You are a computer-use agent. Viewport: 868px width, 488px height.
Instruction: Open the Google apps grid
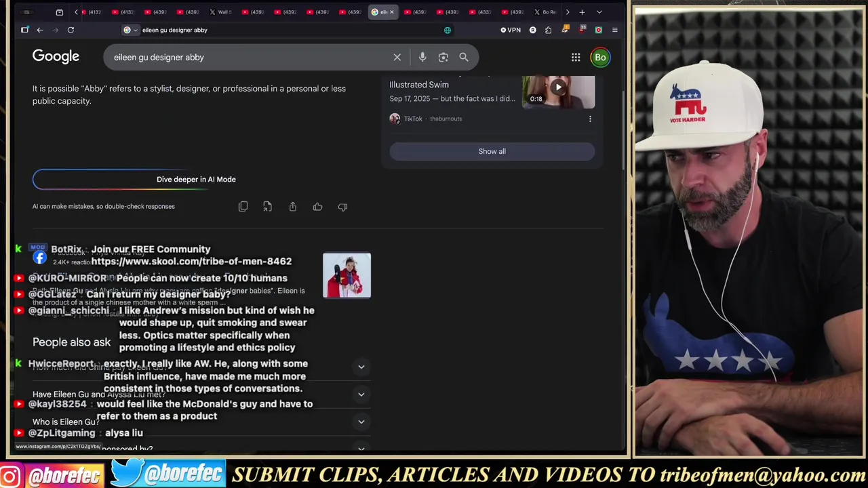pos(576,58)
